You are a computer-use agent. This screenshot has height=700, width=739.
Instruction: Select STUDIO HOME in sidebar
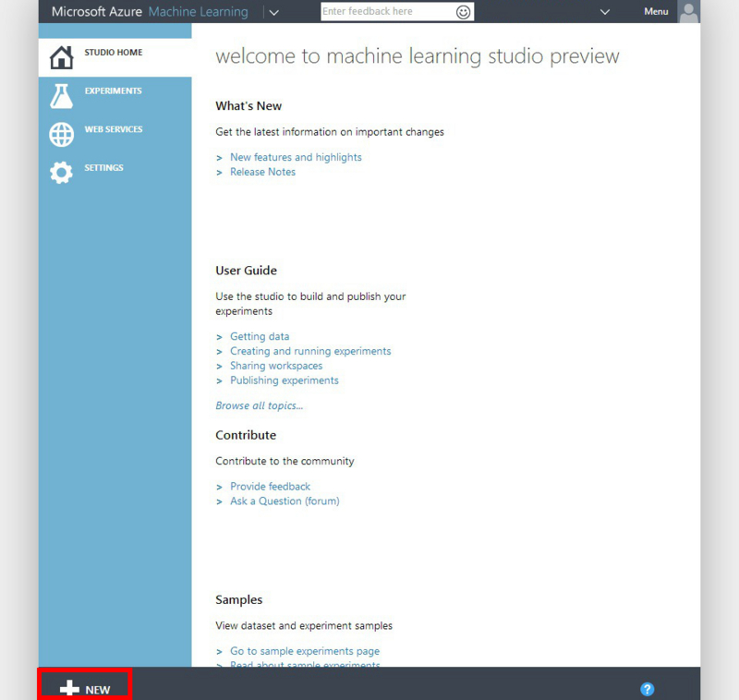tap(113, 53)
